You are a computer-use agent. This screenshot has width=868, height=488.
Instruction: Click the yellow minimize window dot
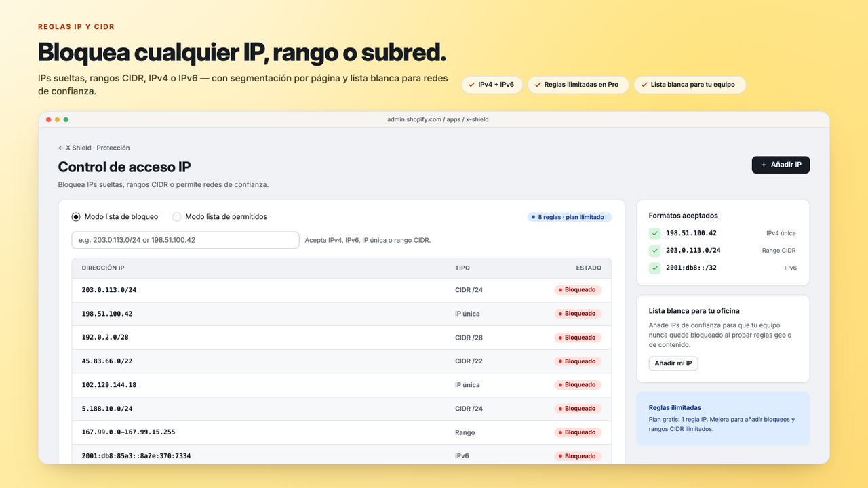pos(58,119)
